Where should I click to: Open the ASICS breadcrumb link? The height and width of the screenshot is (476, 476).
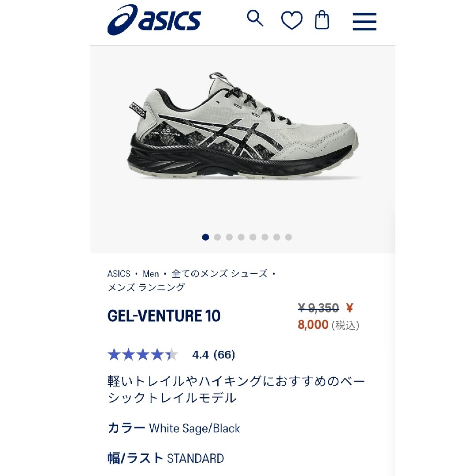click(x=119, y=274)
